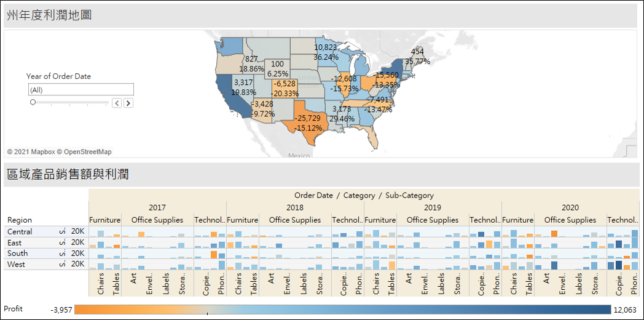Click the next year arrow button

[x=128, y=103]
